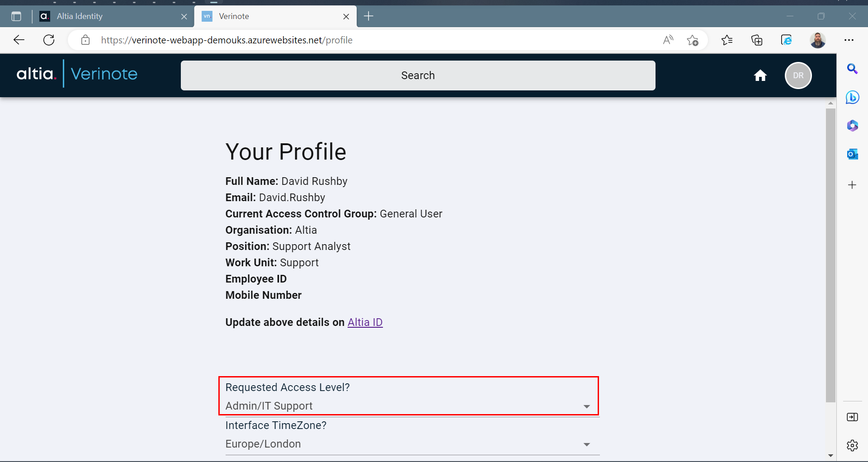Image resolution: width=868 pixels, height=462 pixels.
Task: Click the browser back arrow
Action: pos(19,40)
